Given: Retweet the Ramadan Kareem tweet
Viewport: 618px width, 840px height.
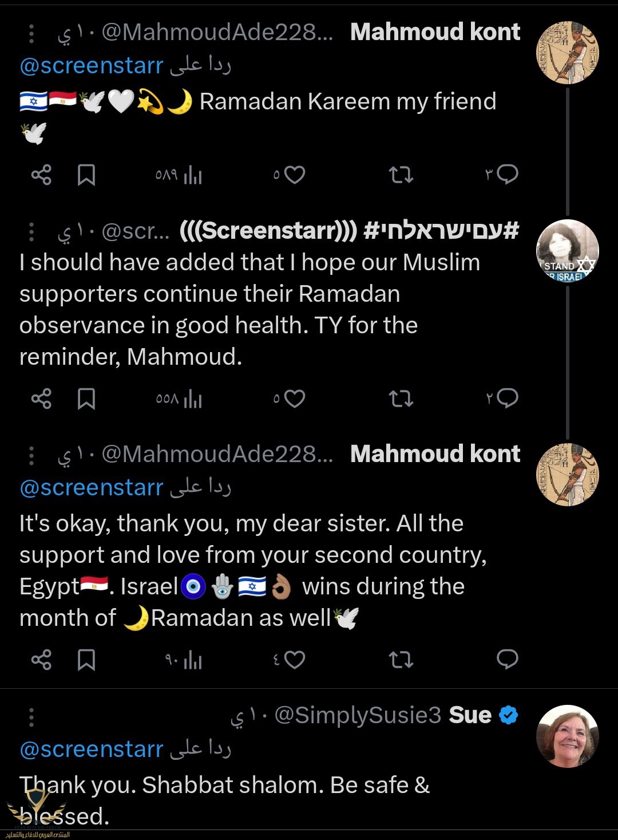Looking at the screenshot, I should [x=401, y=175].
